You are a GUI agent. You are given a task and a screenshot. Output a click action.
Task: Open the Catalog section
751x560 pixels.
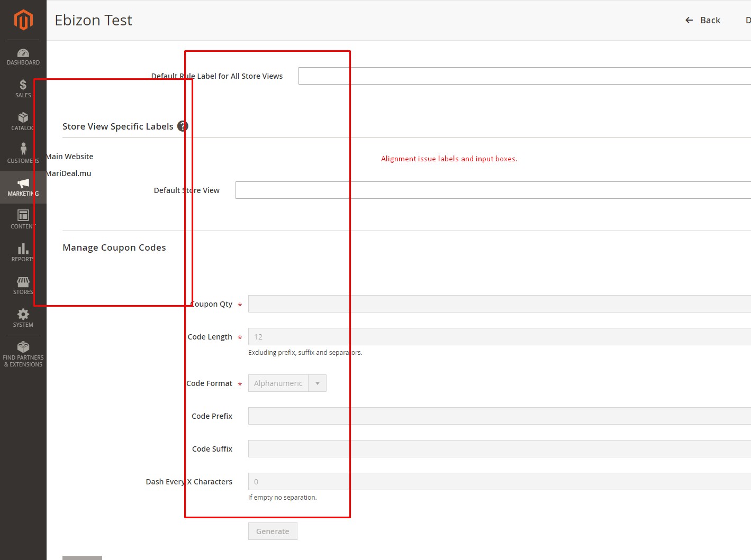tap(23, 122)
